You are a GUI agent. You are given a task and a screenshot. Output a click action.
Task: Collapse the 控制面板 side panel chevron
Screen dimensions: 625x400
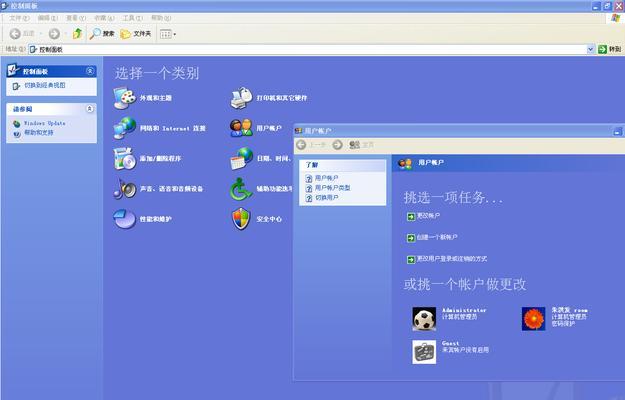point(90,71)
